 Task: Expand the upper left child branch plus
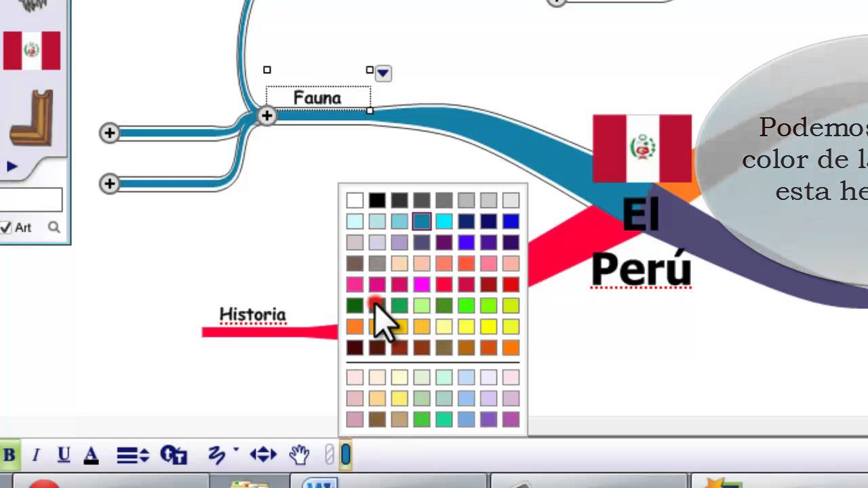[x=109, y=133]
